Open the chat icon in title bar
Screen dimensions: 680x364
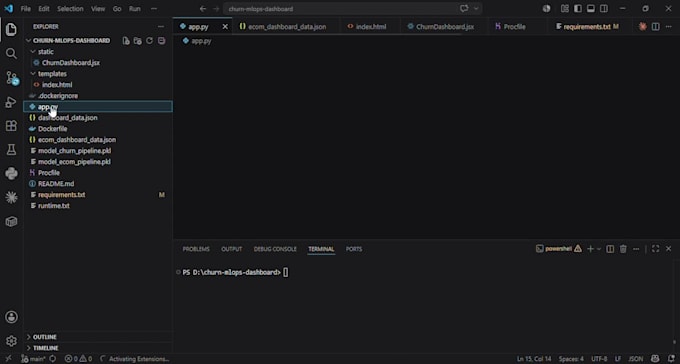click(464, 9)
